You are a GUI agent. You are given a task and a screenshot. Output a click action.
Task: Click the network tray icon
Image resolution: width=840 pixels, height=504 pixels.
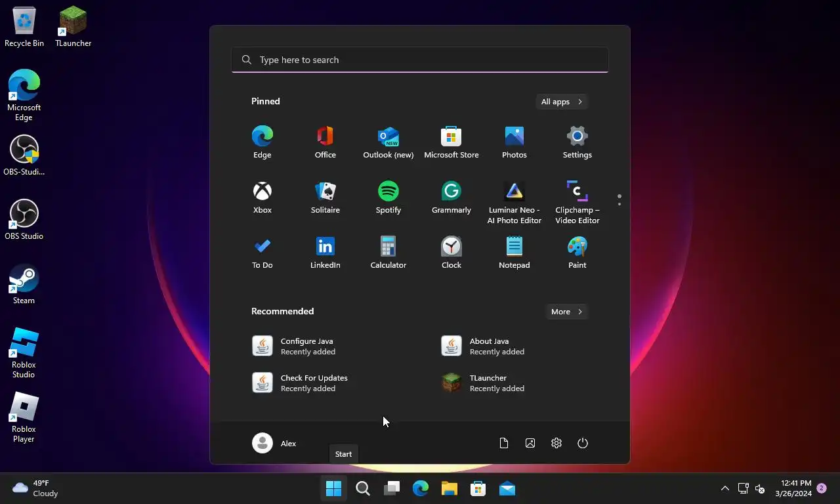click(743, 488)
